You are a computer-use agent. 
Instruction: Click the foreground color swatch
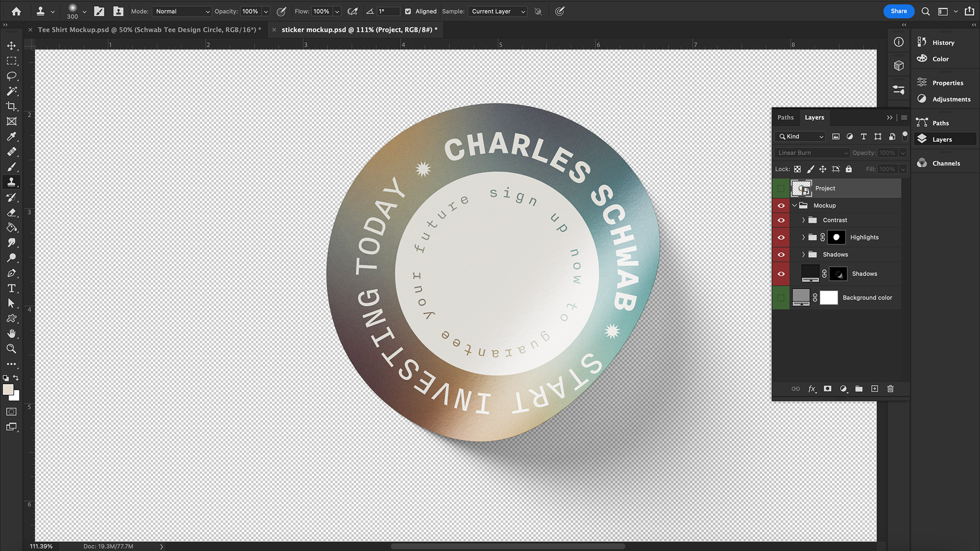(8, 390)
